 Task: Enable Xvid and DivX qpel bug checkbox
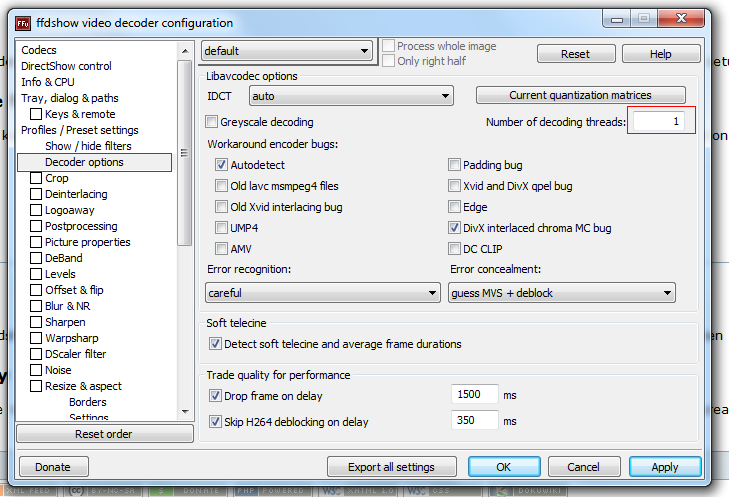click(x=454, y=186)
